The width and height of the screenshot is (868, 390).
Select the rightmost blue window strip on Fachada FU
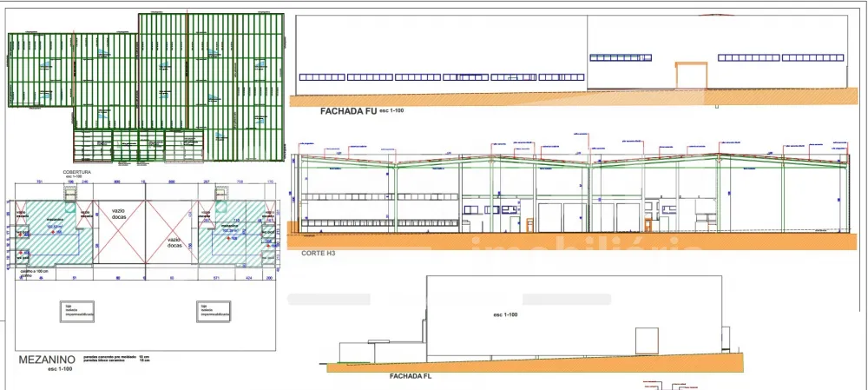[812, 58]
